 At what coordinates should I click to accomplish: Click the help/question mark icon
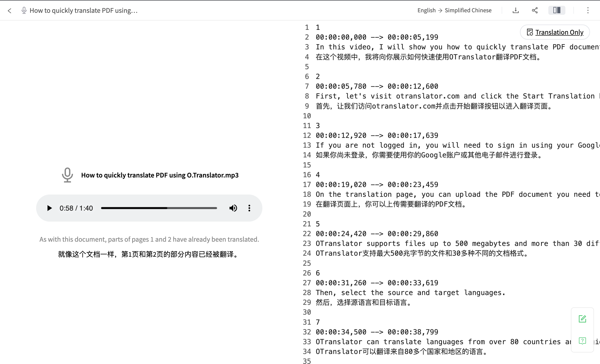pyautogui.click(x=582, y=340)
